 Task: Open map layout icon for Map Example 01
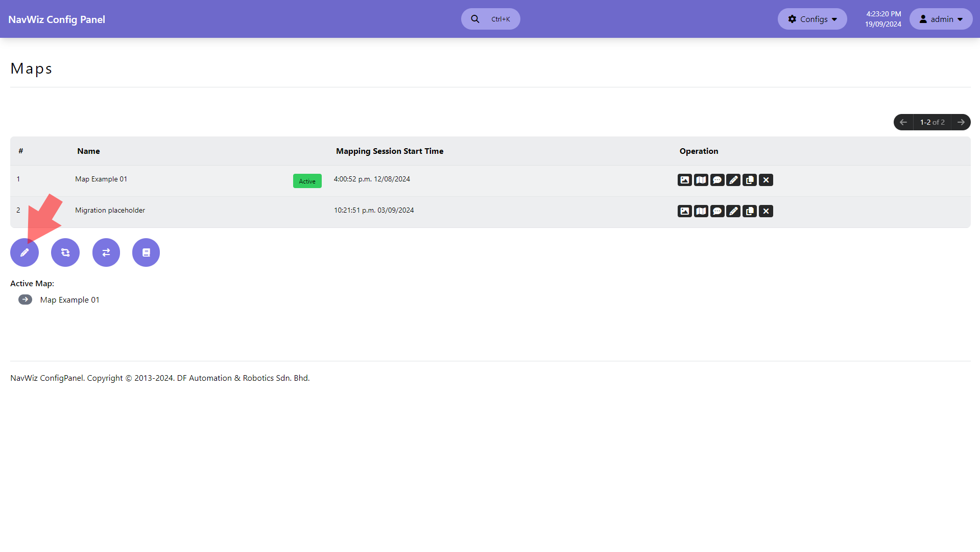click(701, 180)
